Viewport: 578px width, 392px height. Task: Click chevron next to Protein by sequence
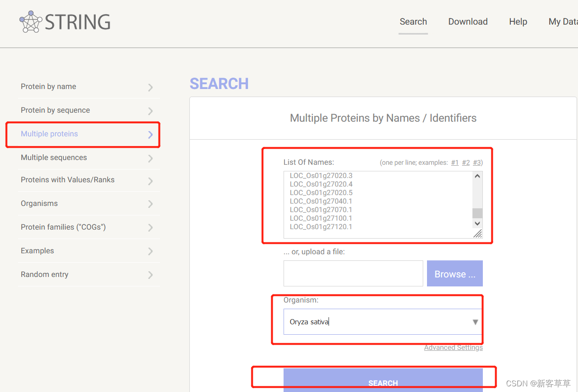pos(151,111)
